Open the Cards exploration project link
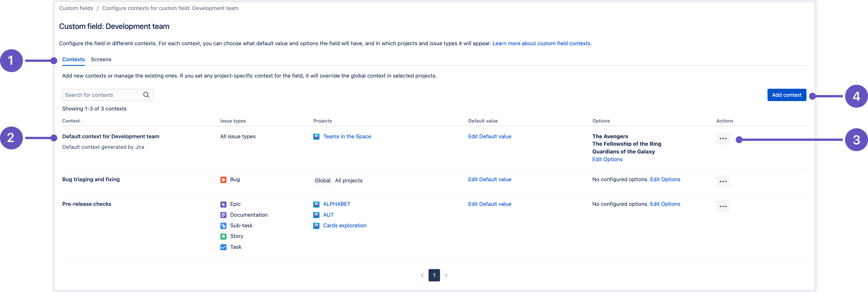 (345, 226)
